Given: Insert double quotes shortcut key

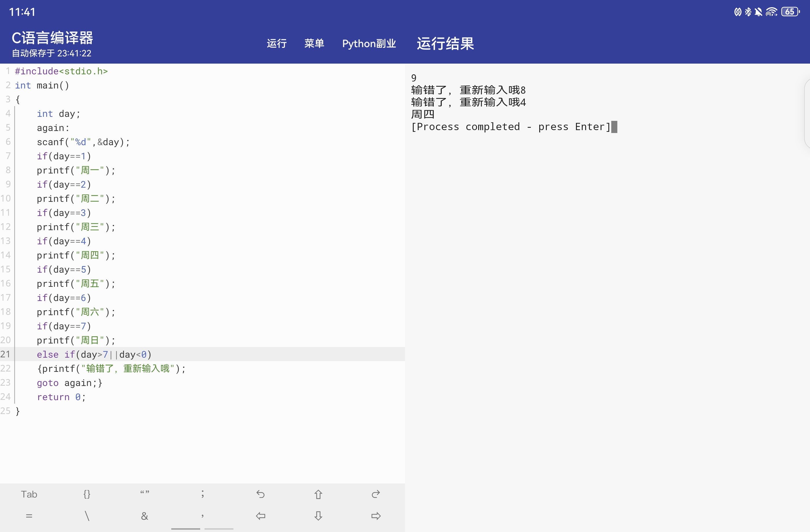Looking at the screenshot, I should coord(145,493).
